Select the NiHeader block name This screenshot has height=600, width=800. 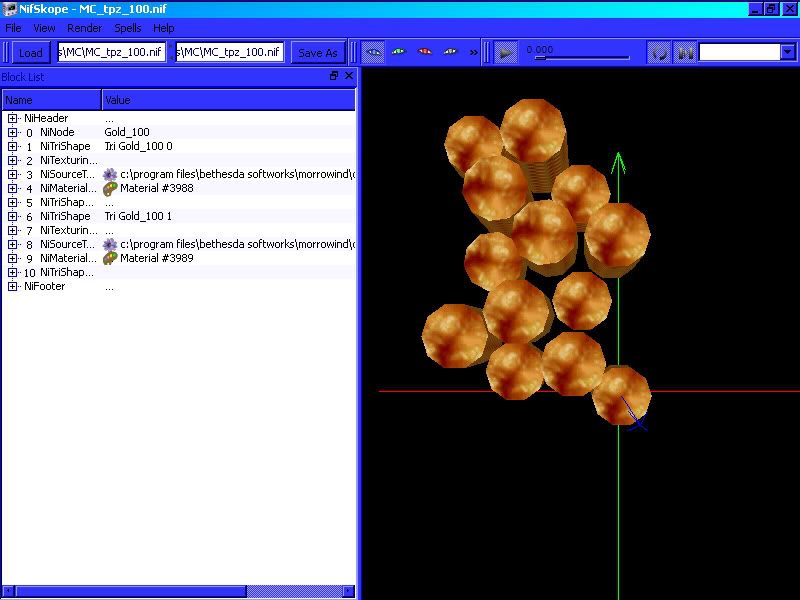click(46, 118)
